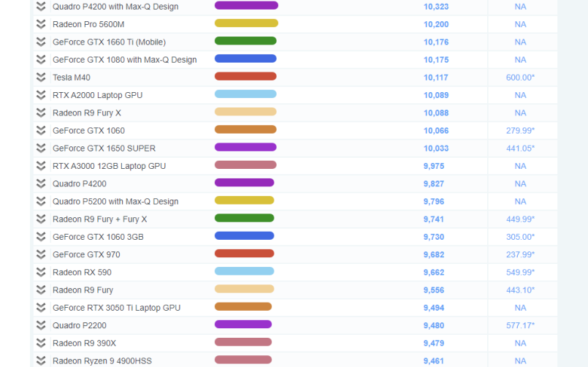Open the Tesla M40 GPU link

pos(72,77)
